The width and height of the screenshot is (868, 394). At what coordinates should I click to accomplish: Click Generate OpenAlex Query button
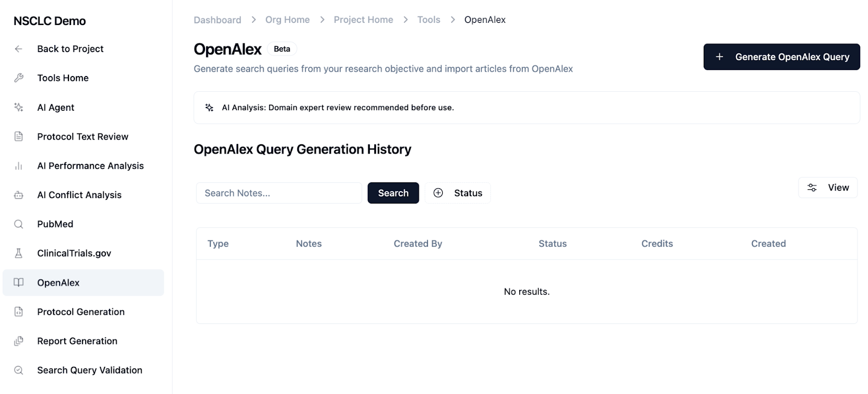[781, 57]
